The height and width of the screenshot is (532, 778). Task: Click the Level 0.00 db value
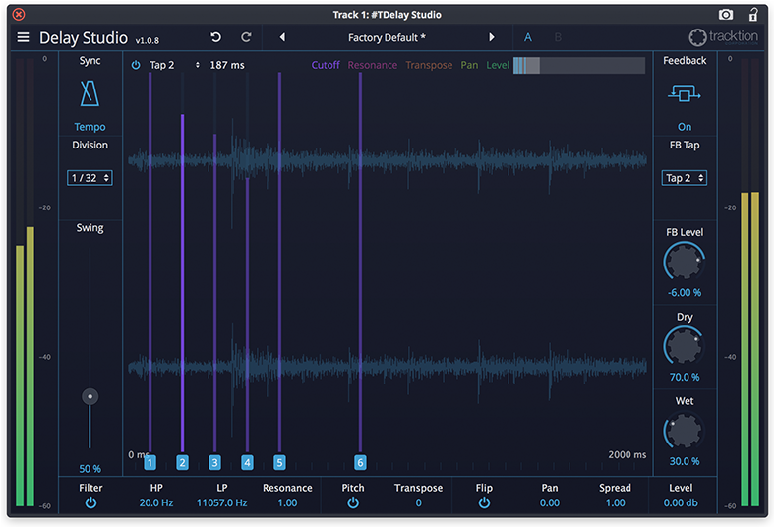681,503
